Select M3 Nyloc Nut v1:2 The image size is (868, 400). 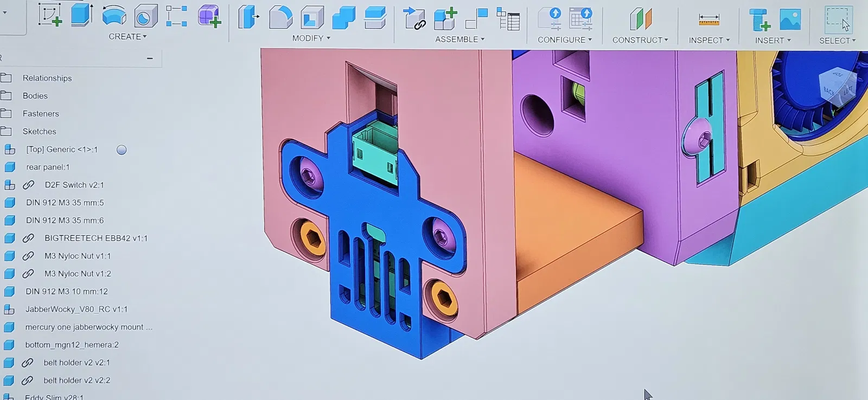click(78, 274)
